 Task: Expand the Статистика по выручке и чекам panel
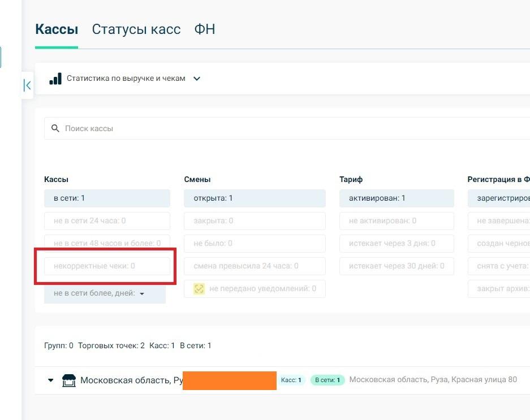coord(197,79)
